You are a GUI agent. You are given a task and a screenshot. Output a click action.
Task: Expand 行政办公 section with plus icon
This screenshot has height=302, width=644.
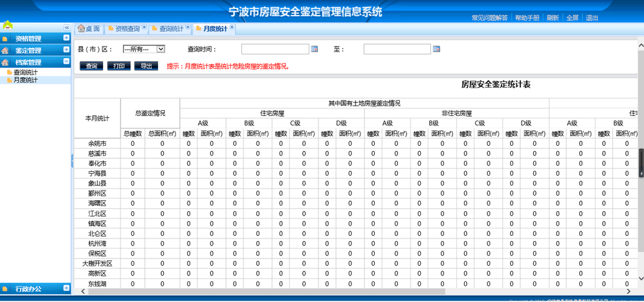click(x=66, y=288)
